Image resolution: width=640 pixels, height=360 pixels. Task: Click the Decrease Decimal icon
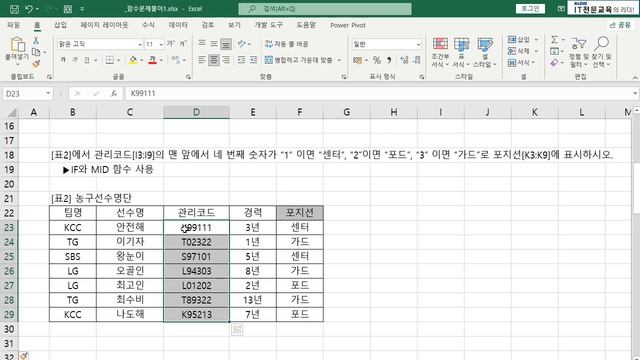(417, 60)
